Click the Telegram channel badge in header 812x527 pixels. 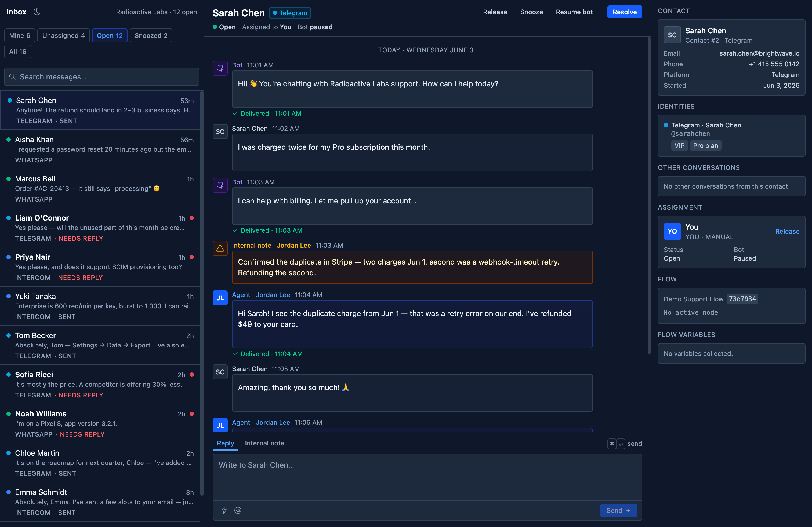290,13
